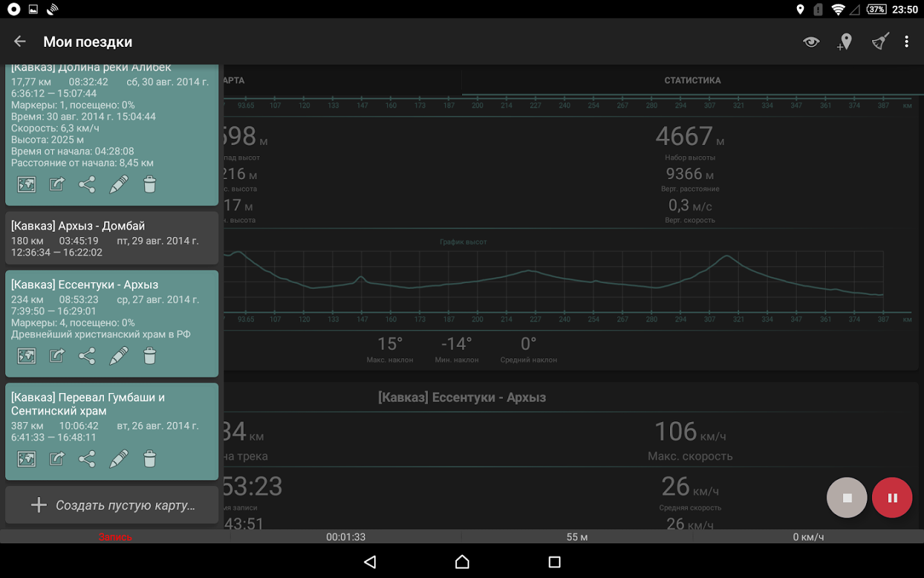Tap the 0° average slope value
This screenshot has height=578, width=924.
tap(528, 344)
